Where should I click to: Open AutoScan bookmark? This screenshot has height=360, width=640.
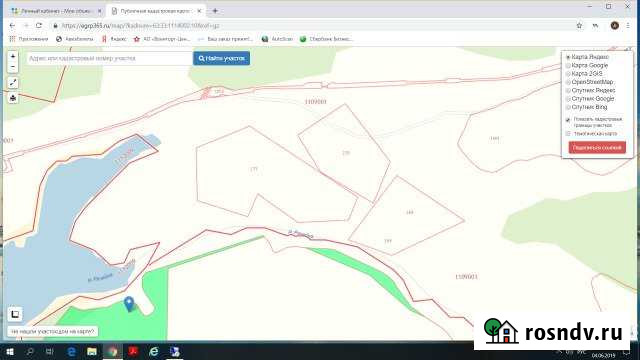coord(278,39)
